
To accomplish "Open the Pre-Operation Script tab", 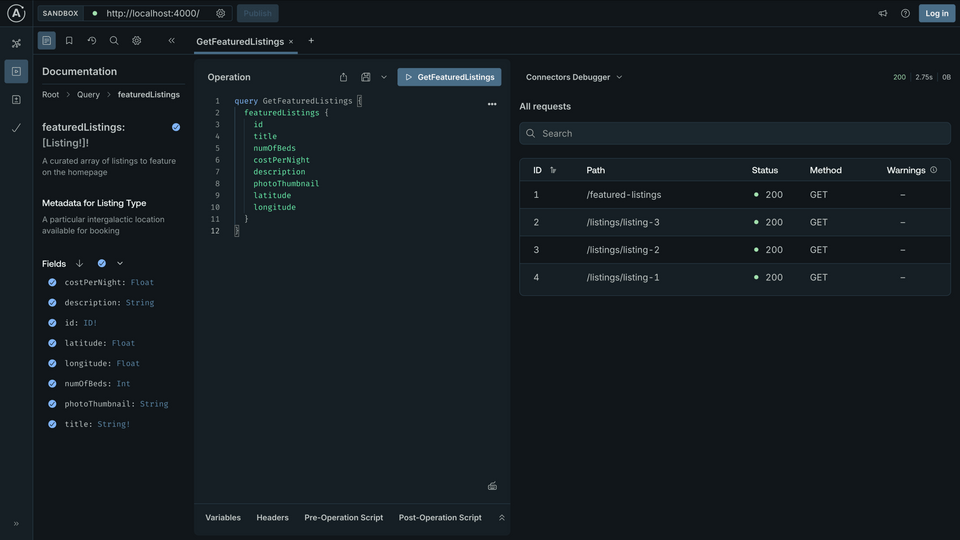I will [343, 518].
